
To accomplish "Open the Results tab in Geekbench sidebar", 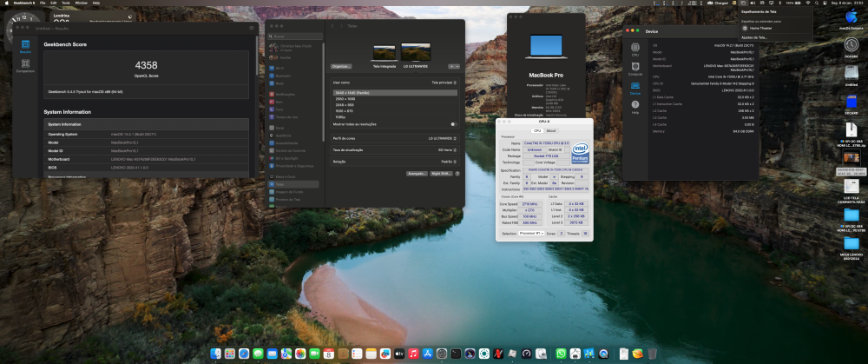I will click(25, 46).
